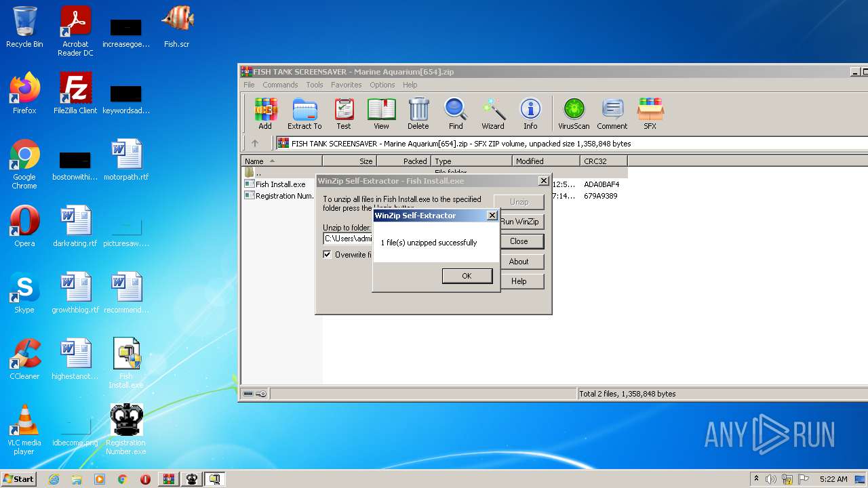Click the Unzip to folder path field
The image size is (868, 488).
(x=348, y=239)
